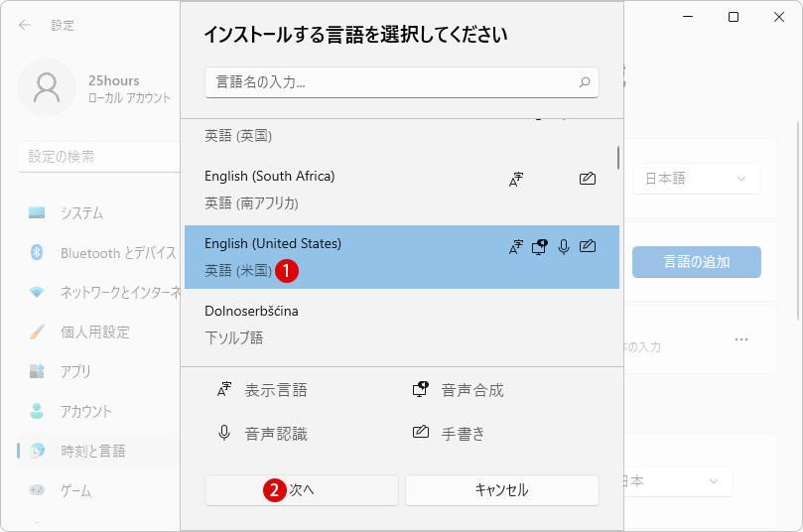
Task: Click the 表示言語 legend icon
Action: 224,390
